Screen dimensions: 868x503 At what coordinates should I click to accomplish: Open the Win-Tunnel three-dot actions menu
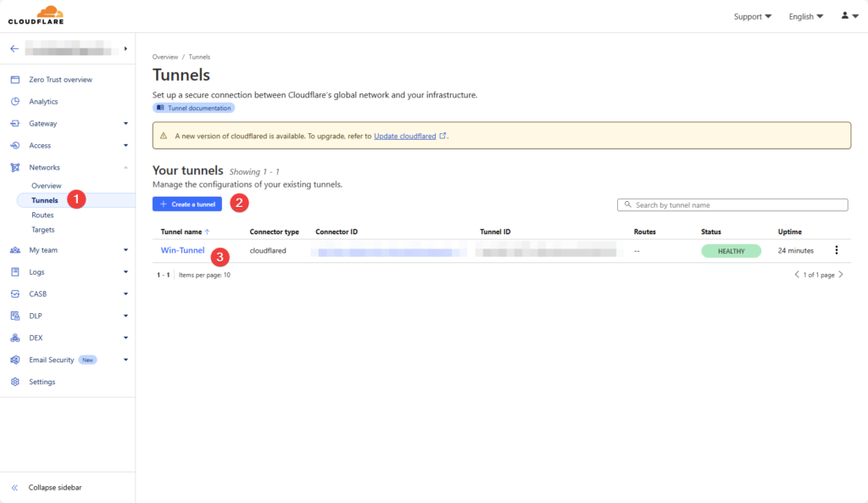point(837,250)
